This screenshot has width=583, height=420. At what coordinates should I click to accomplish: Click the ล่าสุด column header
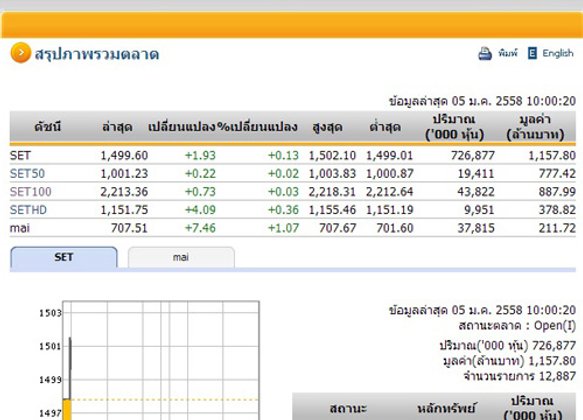[117, 127]
